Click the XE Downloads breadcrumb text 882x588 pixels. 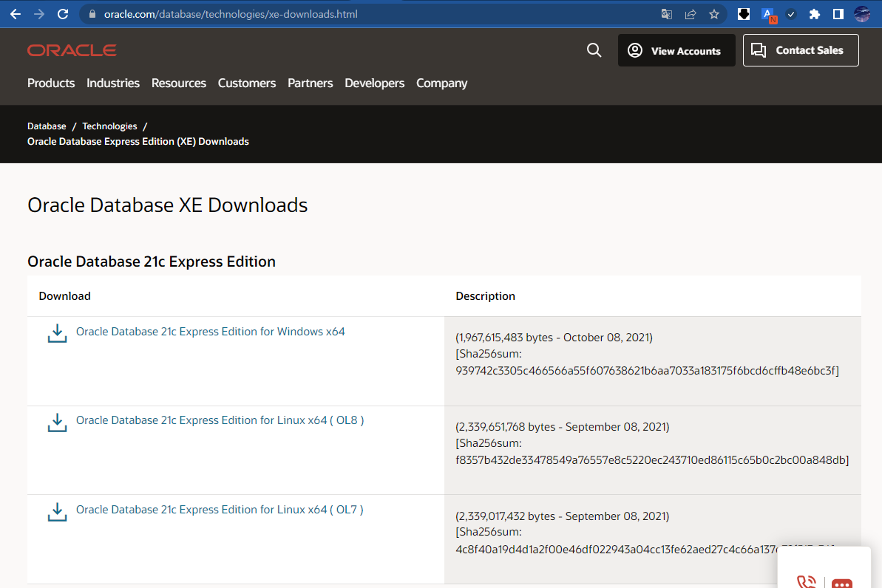coord(138,142)
